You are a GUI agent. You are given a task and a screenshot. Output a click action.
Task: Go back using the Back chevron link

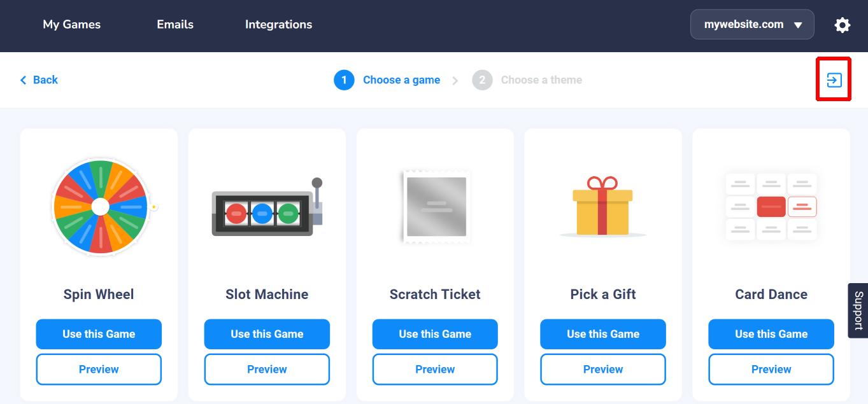tap(39, 80)
